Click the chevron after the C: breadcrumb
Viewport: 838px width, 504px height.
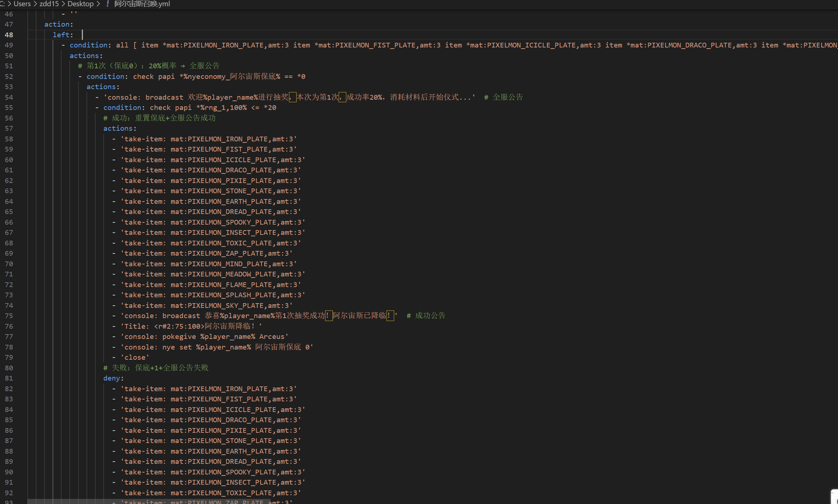[9, 4]
